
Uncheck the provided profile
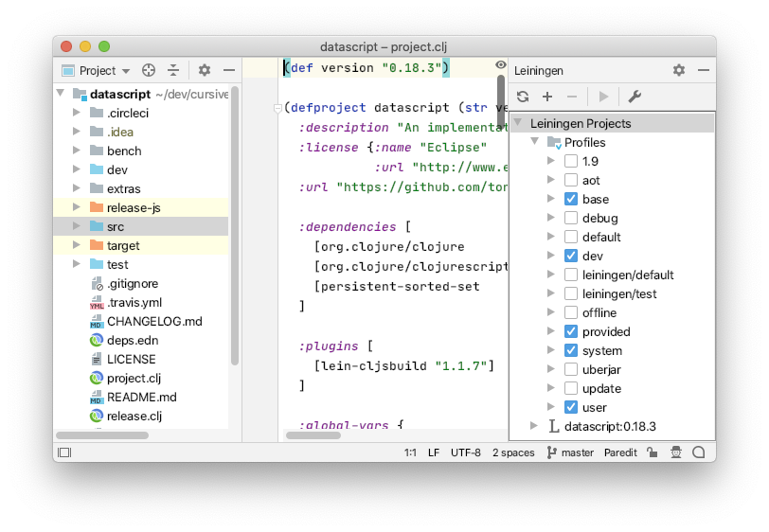pyautogui.click(x=571, y=332)
